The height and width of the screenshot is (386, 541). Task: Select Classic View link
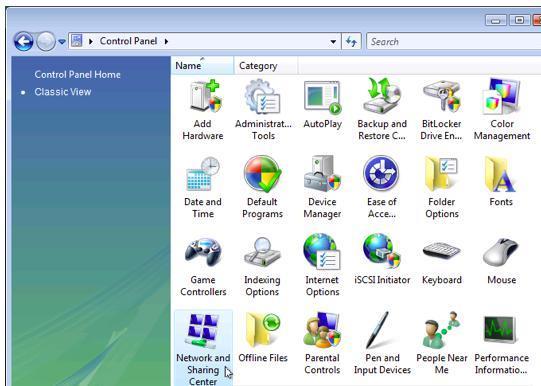(63, 92)
